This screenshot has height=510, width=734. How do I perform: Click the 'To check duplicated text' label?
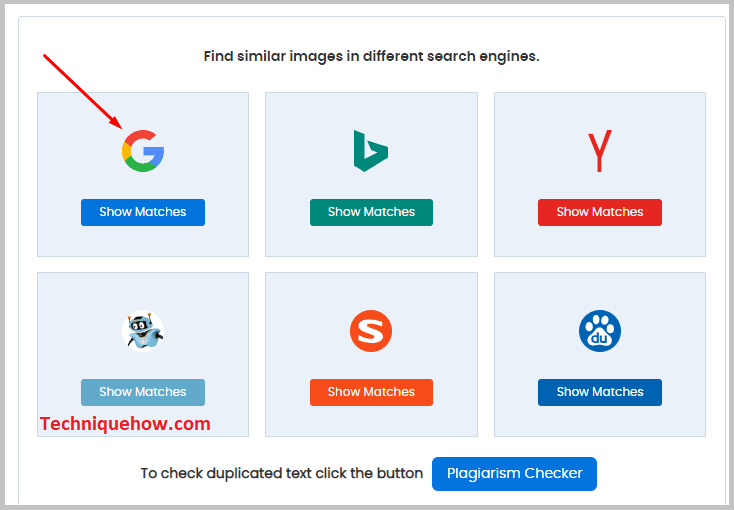point(281,474)
